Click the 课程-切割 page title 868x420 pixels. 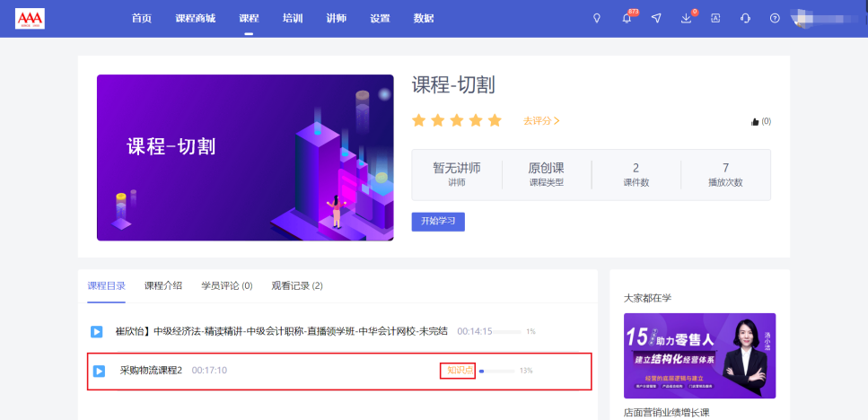[x=453, y=85]
